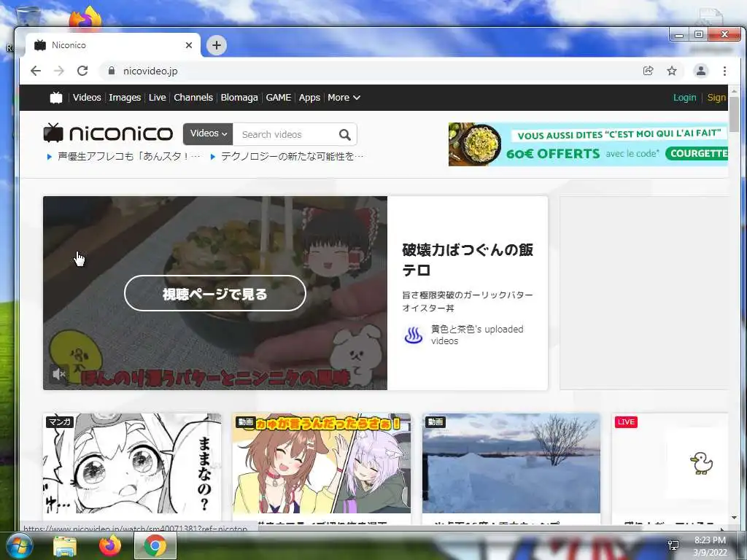Select Images in the top navigation
The width and height of the screenshot is (747, 560).
pyautogui.click(x=125, y=98)
